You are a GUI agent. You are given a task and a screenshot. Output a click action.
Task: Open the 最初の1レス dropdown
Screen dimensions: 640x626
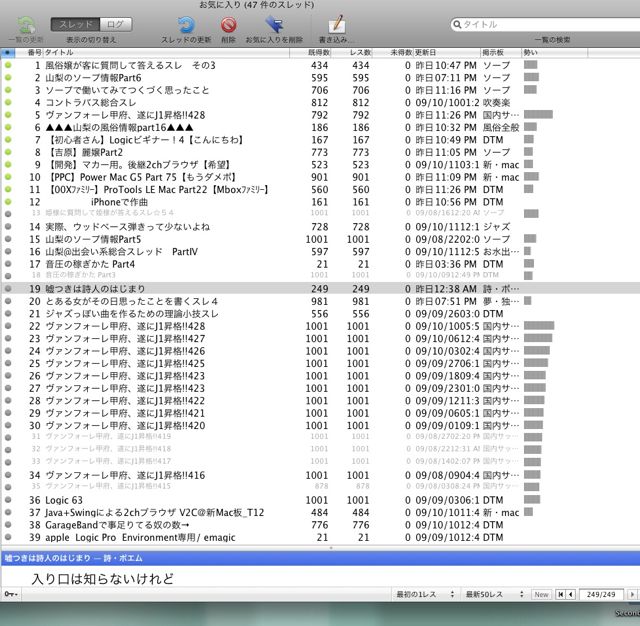(x=426, y=594)
